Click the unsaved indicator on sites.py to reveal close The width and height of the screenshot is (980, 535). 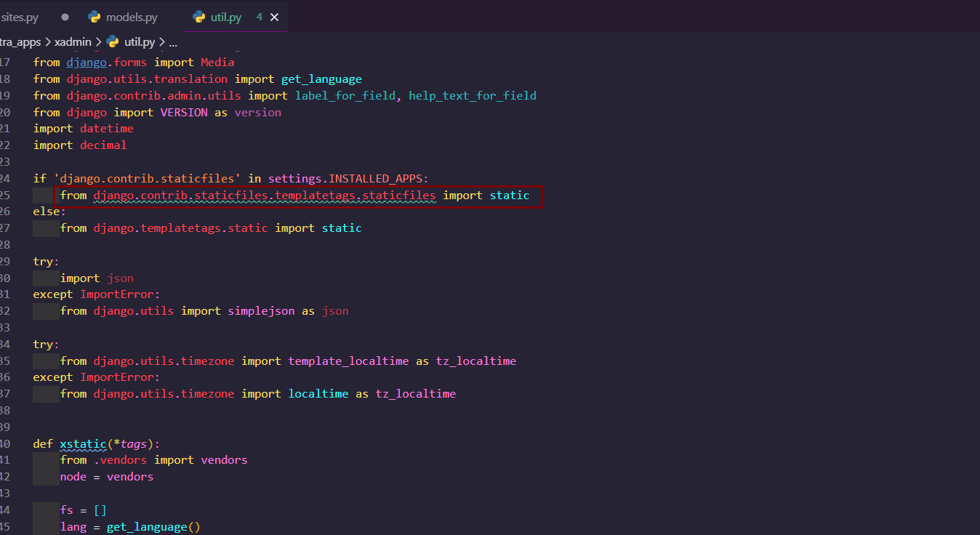65,17
